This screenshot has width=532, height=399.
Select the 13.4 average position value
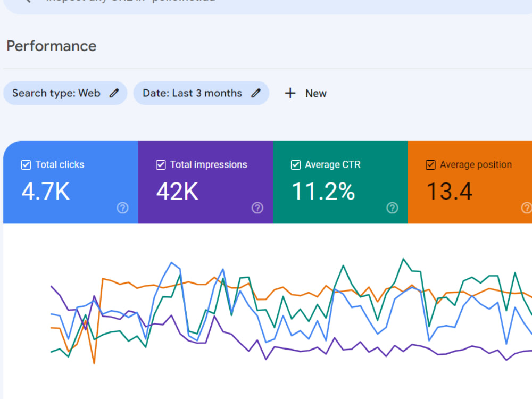(450, 192)
